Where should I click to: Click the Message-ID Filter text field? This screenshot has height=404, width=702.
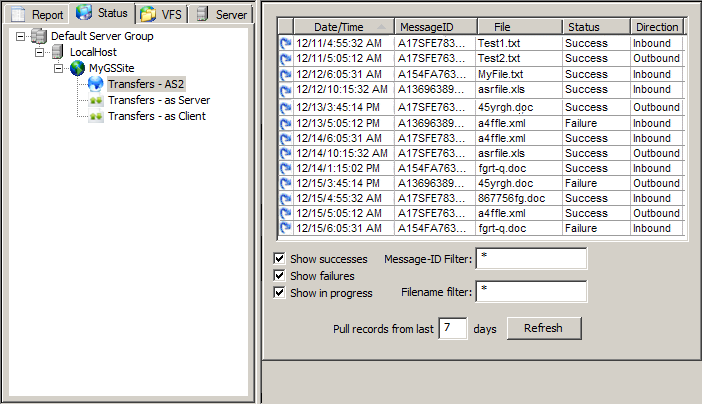(x=530, y=259)
